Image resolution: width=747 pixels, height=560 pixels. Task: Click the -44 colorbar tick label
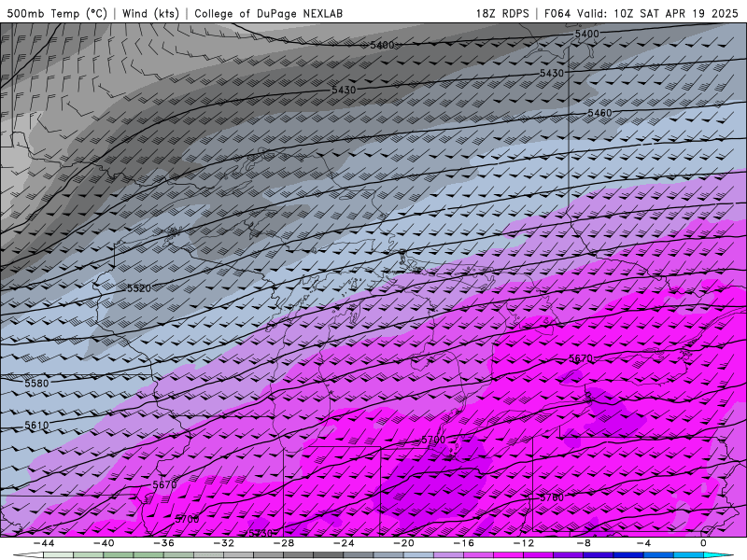tap(44, 543)
